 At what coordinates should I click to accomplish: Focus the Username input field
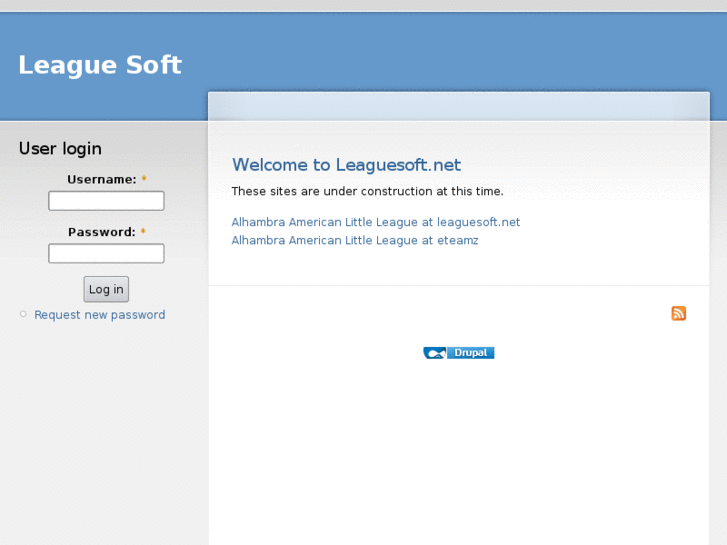(106, 201)
